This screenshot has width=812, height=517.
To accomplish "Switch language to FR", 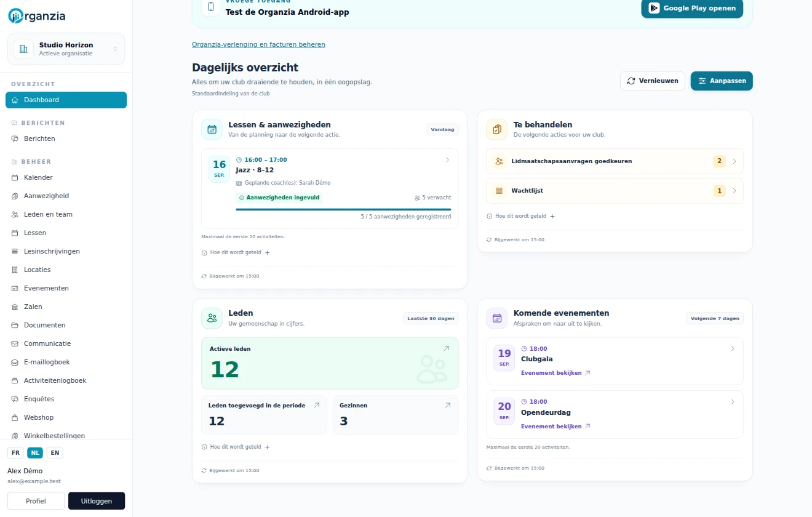I will pos(15,453).
